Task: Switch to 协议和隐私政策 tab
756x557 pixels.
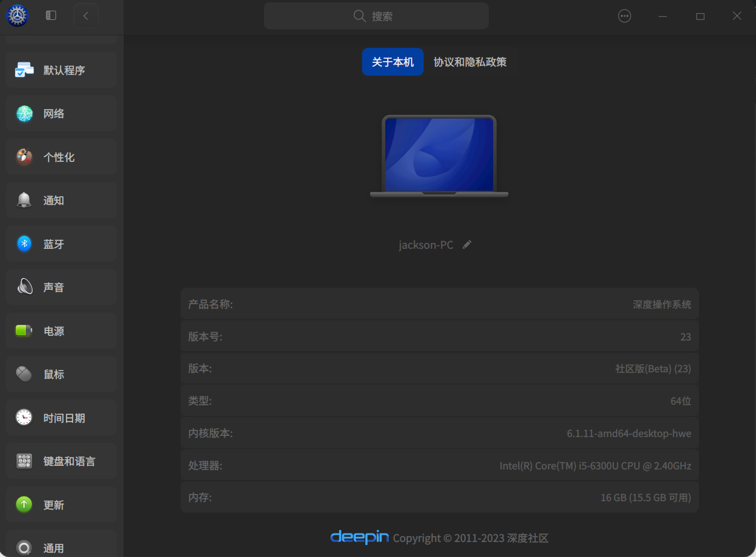Action: click(x=470, y=62)
